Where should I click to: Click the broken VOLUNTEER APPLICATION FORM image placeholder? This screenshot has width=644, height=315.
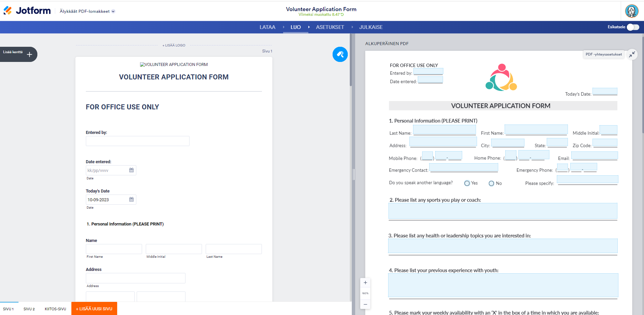(174, 65)
